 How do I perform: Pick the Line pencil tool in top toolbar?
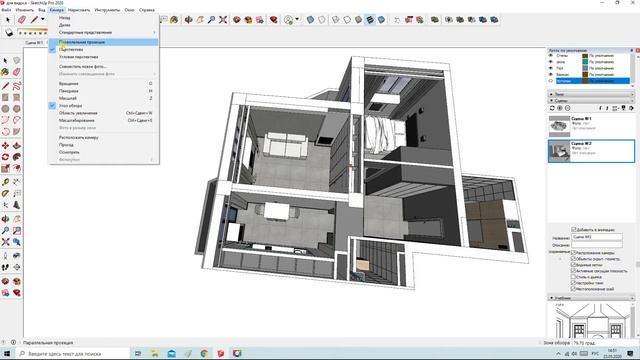click(35, 20)
